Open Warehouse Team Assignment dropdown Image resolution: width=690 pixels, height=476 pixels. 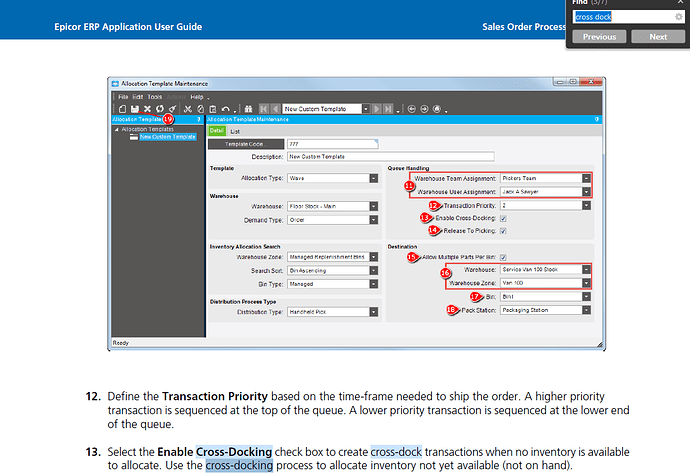point(586,178)
